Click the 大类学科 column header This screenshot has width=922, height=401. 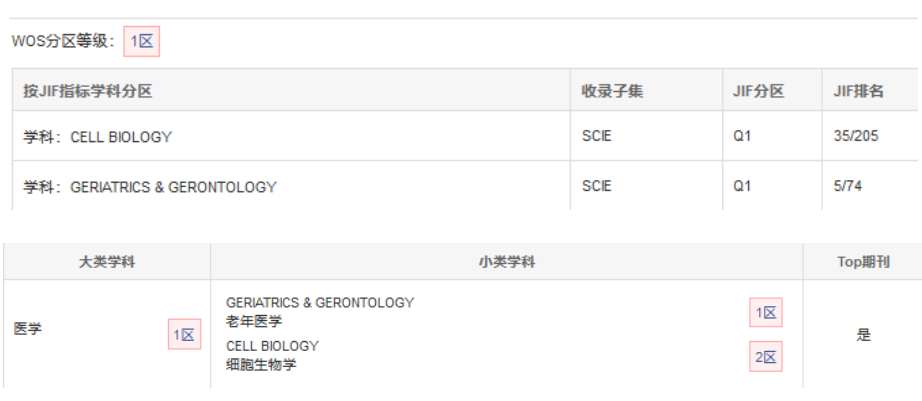tap(107, 262)
